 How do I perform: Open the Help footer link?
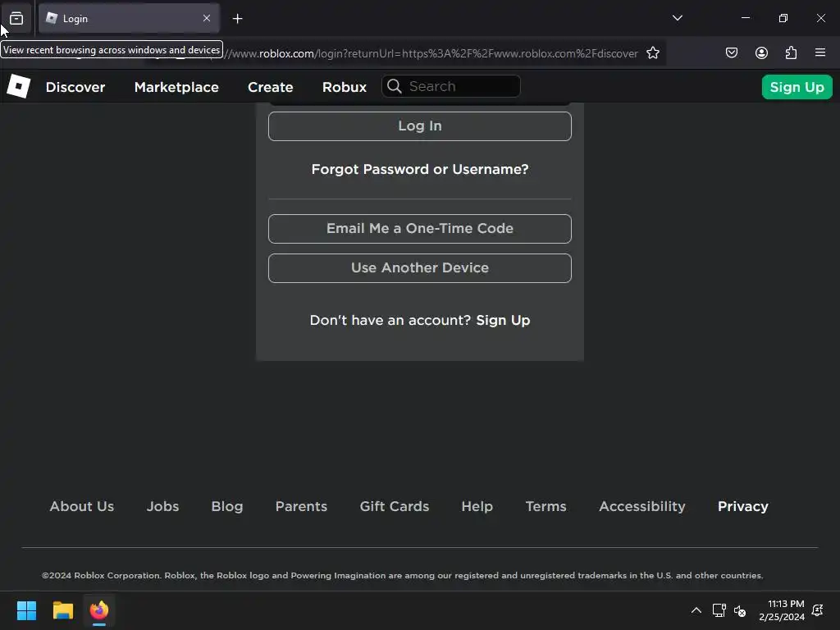click(477, 506)
